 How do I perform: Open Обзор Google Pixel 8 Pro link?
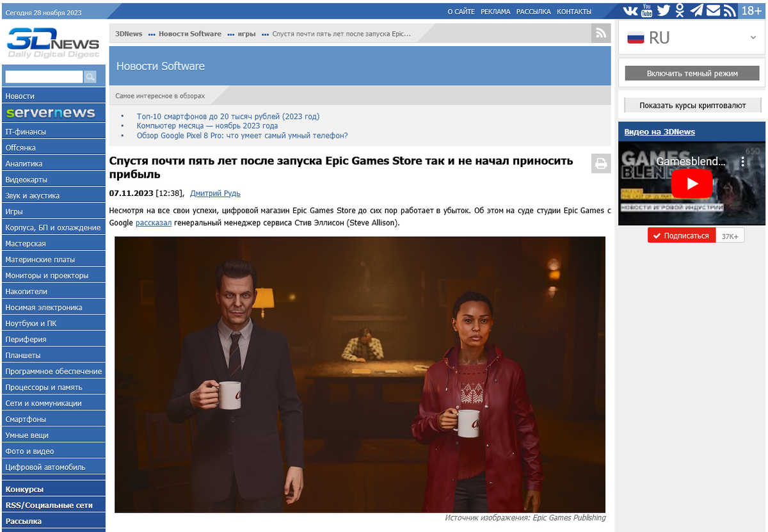(243, 136)
